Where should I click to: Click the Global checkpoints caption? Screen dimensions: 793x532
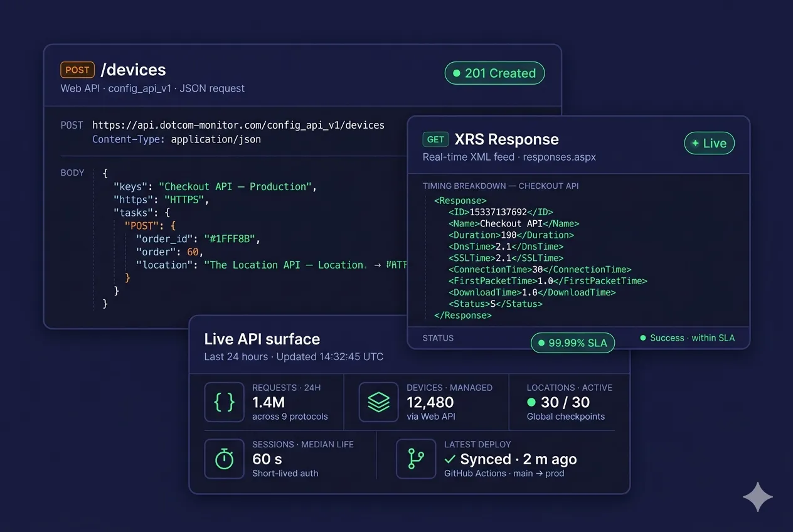tap(566, 417)
